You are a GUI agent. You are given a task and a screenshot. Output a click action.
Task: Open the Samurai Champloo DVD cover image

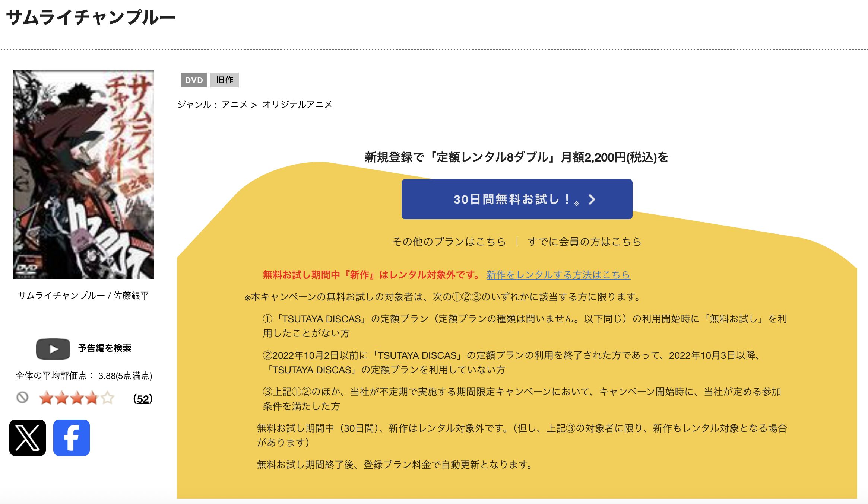[x=83, y=175]
